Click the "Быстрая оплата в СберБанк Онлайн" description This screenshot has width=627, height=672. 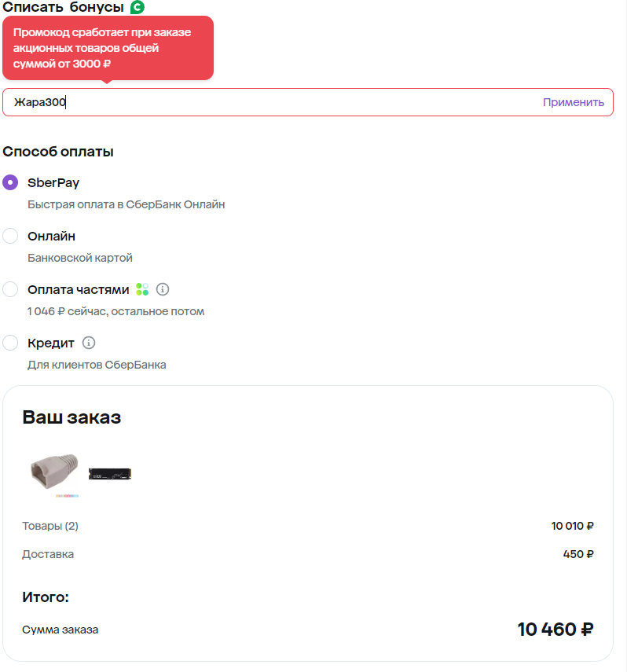click(126, 204)
